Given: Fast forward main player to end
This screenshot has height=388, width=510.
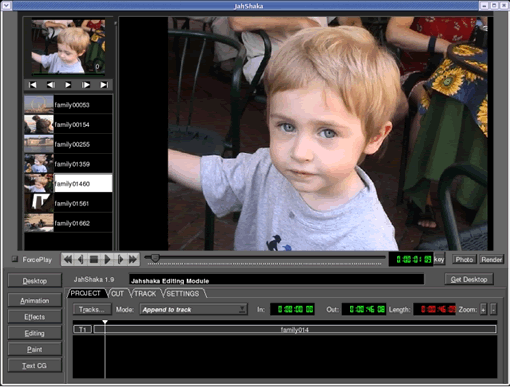Looking at the screenshot, I should point(133,259).
